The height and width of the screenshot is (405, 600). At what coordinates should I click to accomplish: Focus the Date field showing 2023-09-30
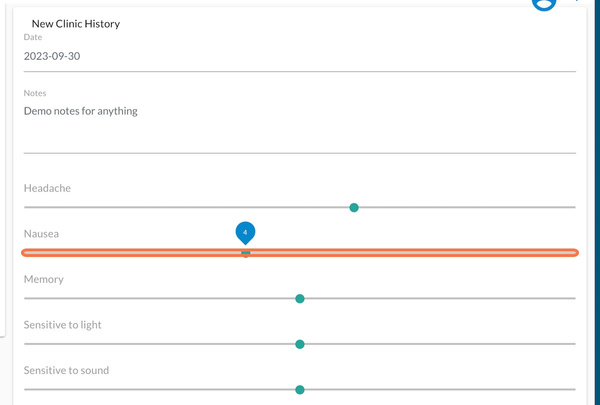coord(300,56)
